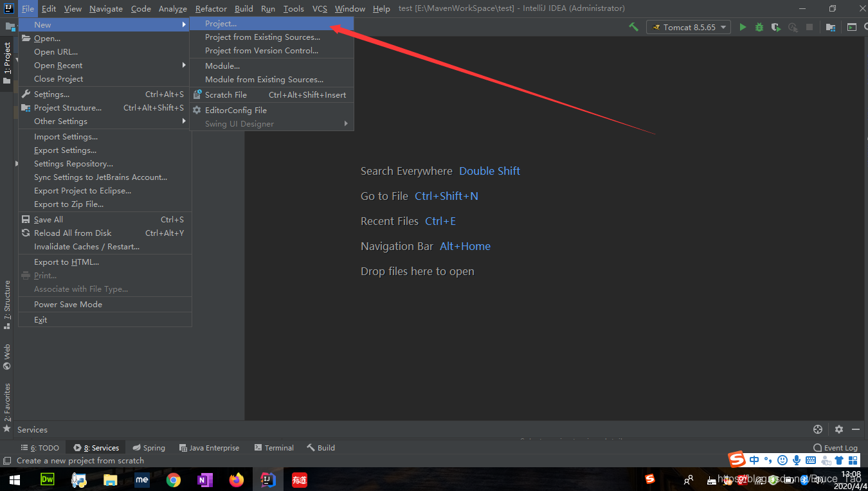The width and height of the screenshot is (868, 491).
Task: Toggle the 1: Project side panel
Action: [7, 63]
